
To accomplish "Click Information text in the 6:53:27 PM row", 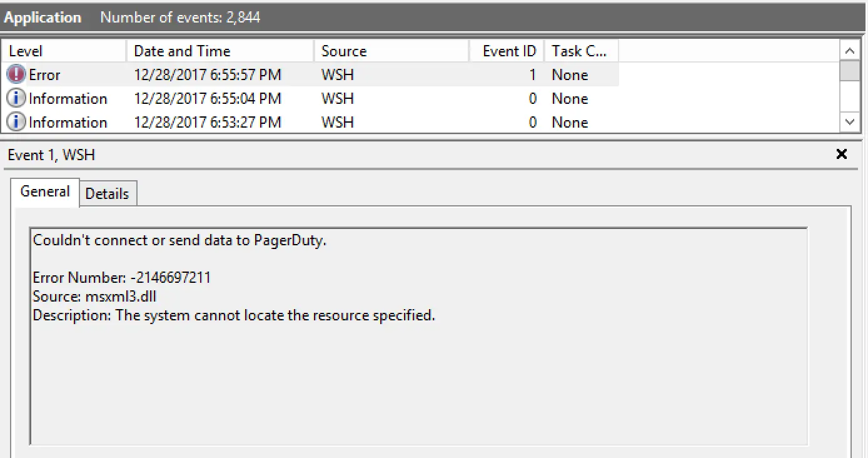I will pyautogui.click(x=68, y=122).
